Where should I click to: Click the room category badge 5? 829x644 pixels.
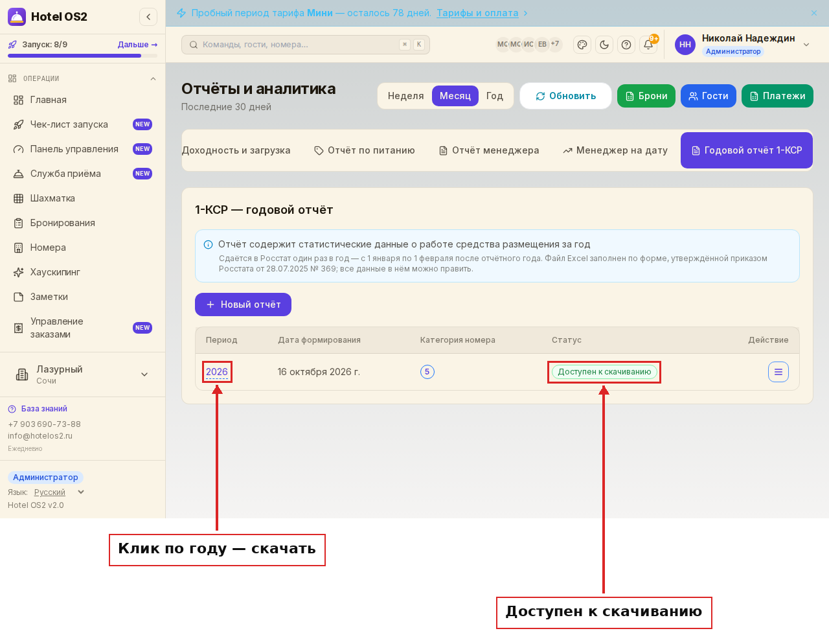(x=427, y=372)
